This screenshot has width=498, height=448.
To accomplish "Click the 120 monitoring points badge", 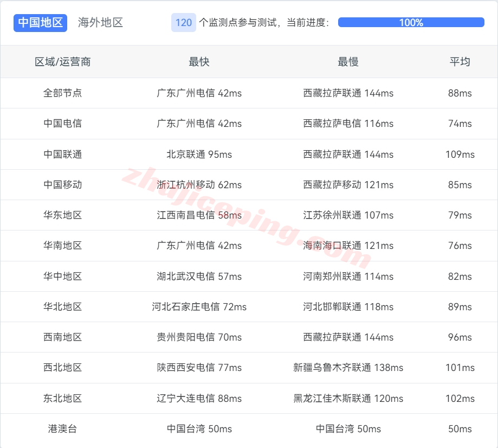I will pos(184,23).
